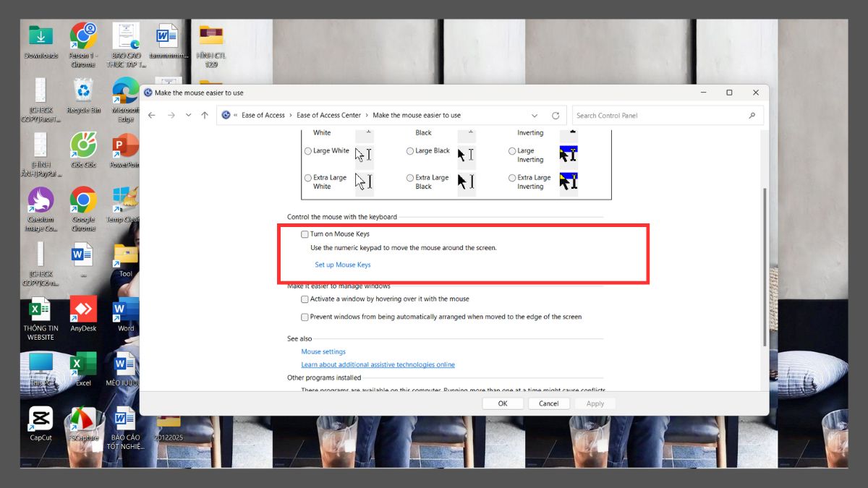Launch Microsoft Excel from the desktop
This screenshot has height=488, width=868.
coord(82,365)
